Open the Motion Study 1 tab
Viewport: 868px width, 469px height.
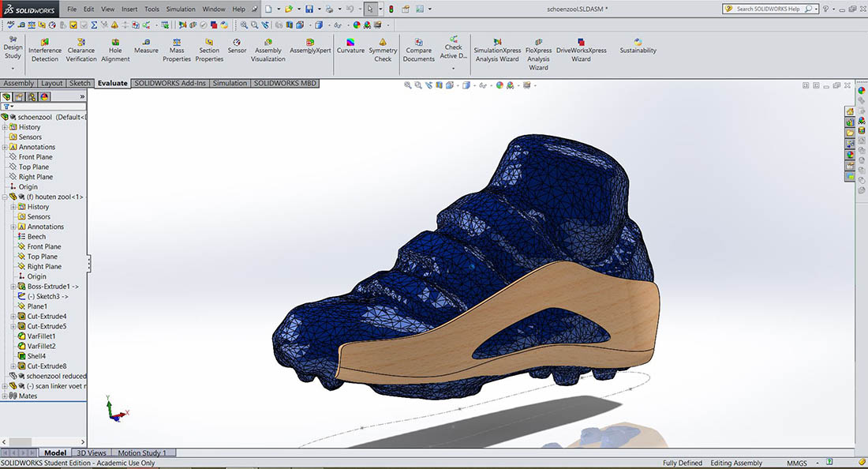[x=142, y=453]
